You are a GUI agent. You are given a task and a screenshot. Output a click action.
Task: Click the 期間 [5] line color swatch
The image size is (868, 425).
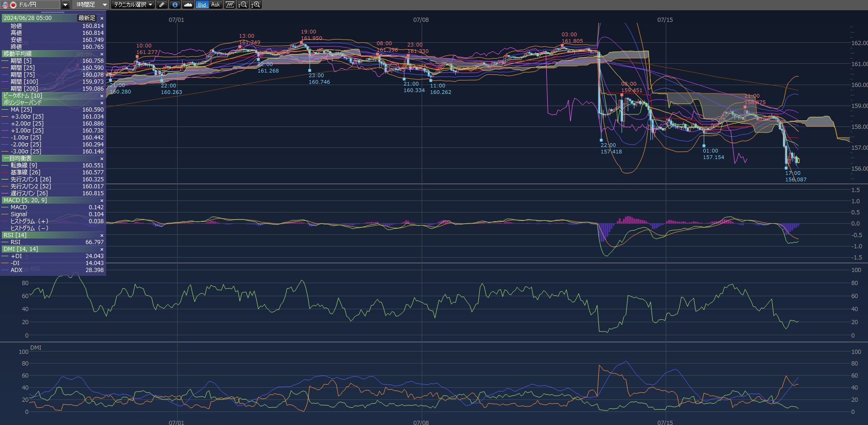click(x=5, y=61)
